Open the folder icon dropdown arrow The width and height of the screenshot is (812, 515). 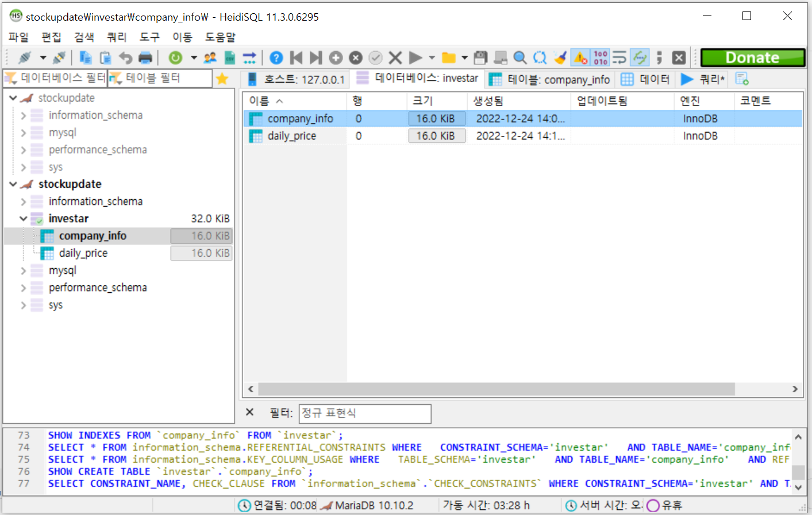click(x=464, y=57)
